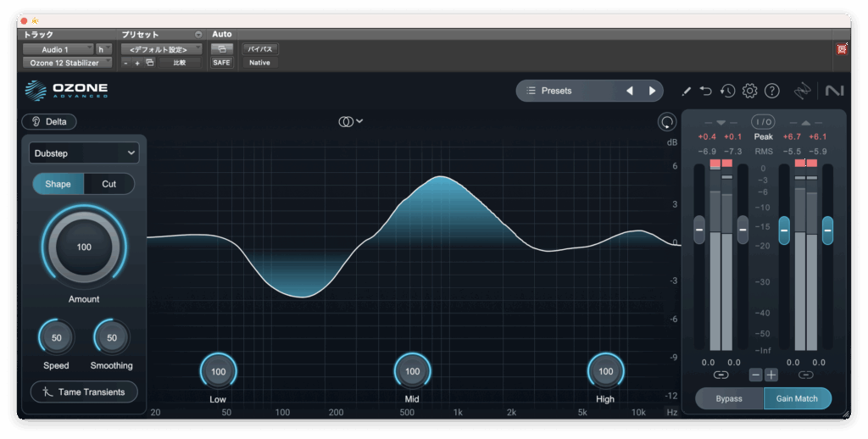Open Ozone settings gear icon
The image size is (868, 439).
tap(749, 91)
